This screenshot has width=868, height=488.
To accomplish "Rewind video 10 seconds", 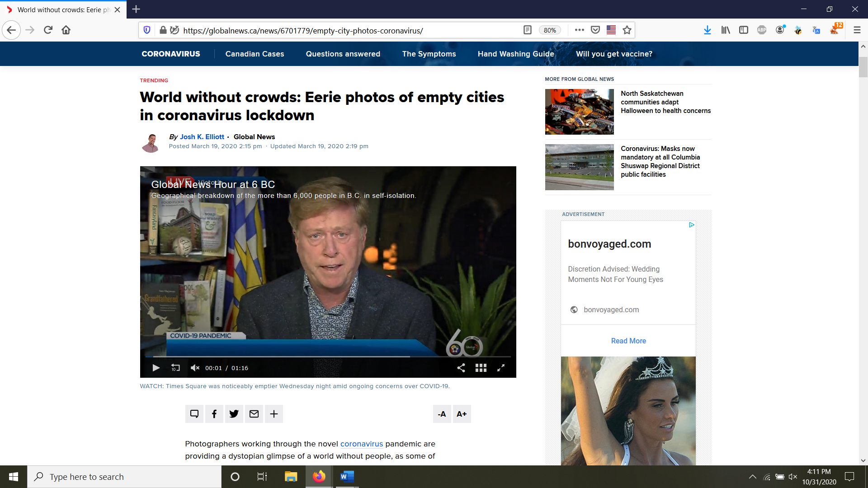I will (x=175, y=368).
